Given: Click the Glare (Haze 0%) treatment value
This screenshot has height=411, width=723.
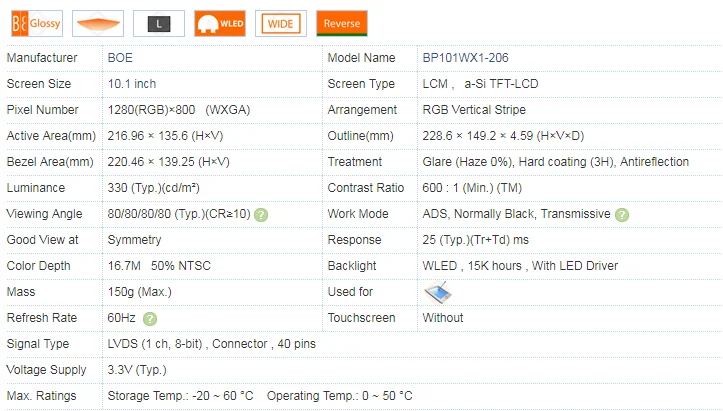Looking at the screenshot, I should click(x=556, y=161).
